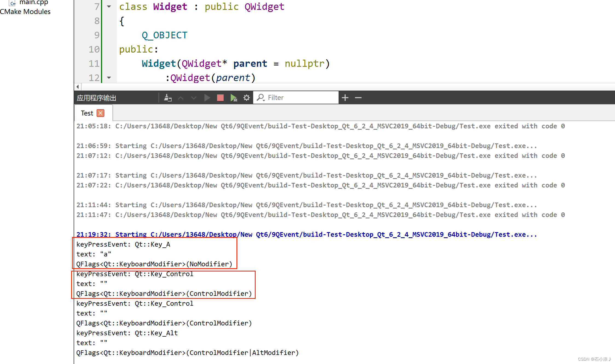Viewport: 615px width, 364px height.
Task: Zoom out output text with minus icon
Action: pos(358,98)
